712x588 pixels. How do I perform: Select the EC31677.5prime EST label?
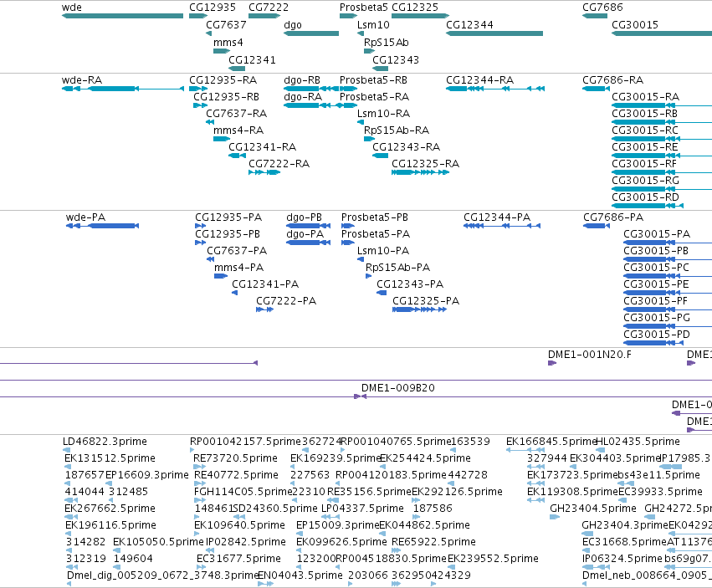[x=238, y=559]
